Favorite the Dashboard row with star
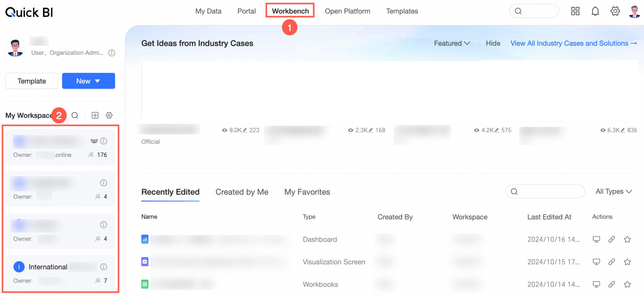This screenshot has height=296, width=644. point(627,239)
